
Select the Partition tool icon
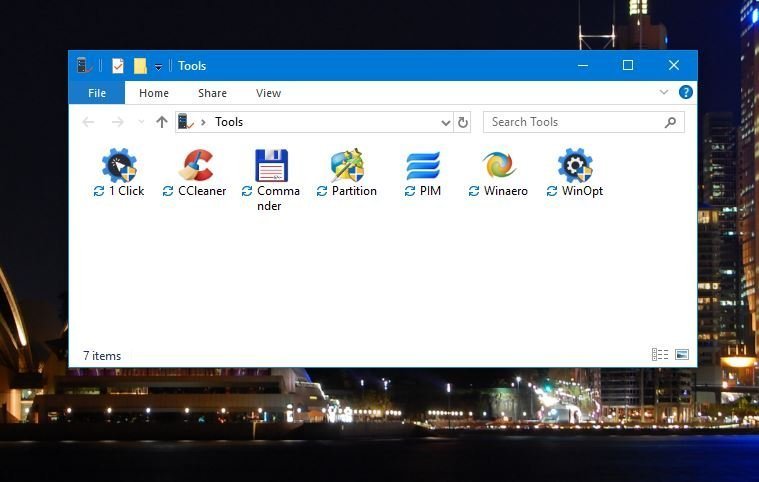click(x=347, y=165)
